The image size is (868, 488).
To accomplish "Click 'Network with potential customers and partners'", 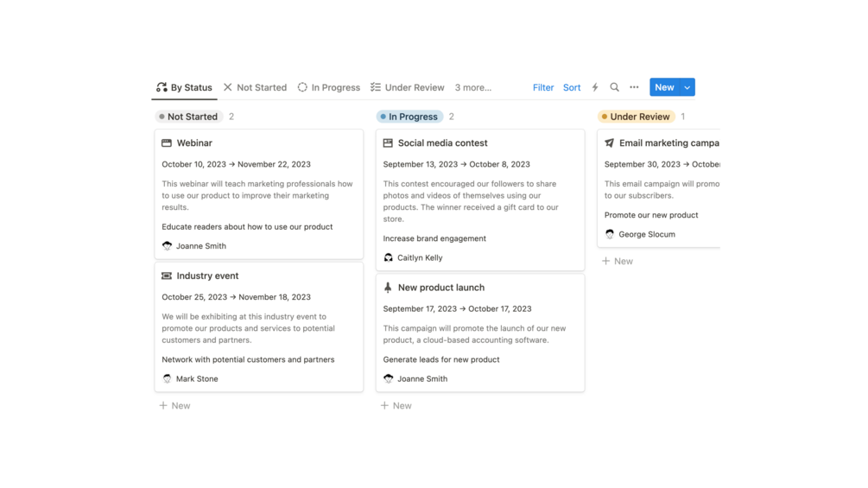I will (248, 359).
